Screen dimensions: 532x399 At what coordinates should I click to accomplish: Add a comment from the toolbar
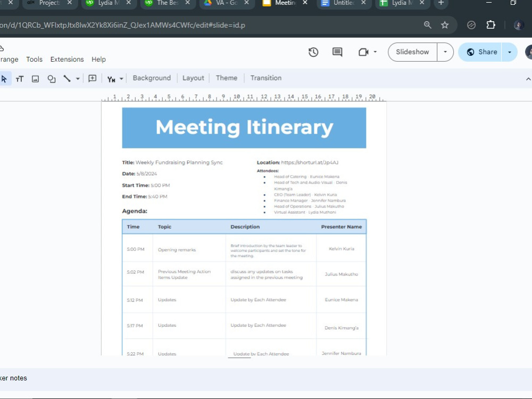pyautogui.click(x=92, y=78)
